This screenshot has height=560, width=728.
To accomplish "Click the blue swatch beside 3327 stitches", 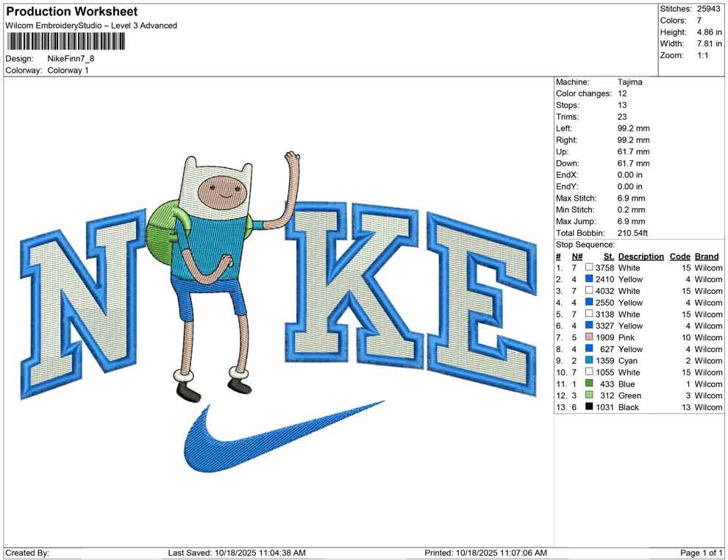I will [589, 326].
